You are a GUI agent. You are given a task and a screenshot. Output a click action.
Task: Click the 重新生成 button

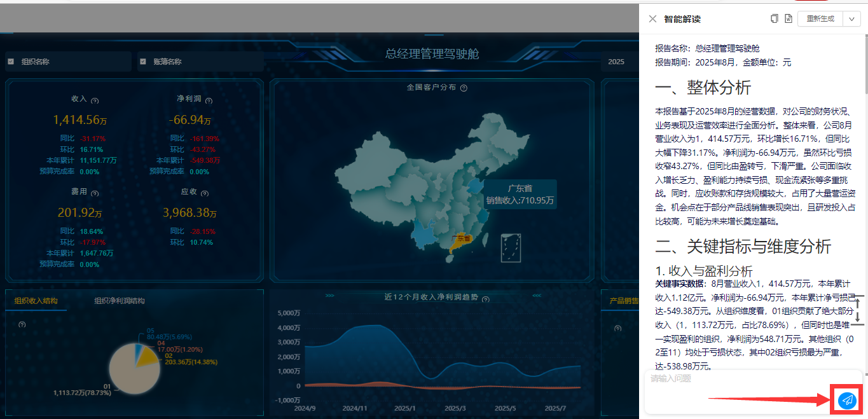pos(820,19)
